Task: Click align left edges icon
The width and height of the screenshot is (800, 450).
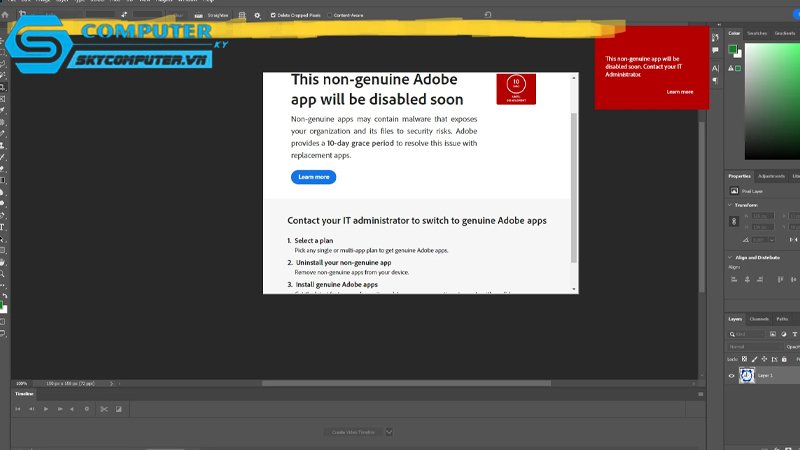Action: (734, 279)
